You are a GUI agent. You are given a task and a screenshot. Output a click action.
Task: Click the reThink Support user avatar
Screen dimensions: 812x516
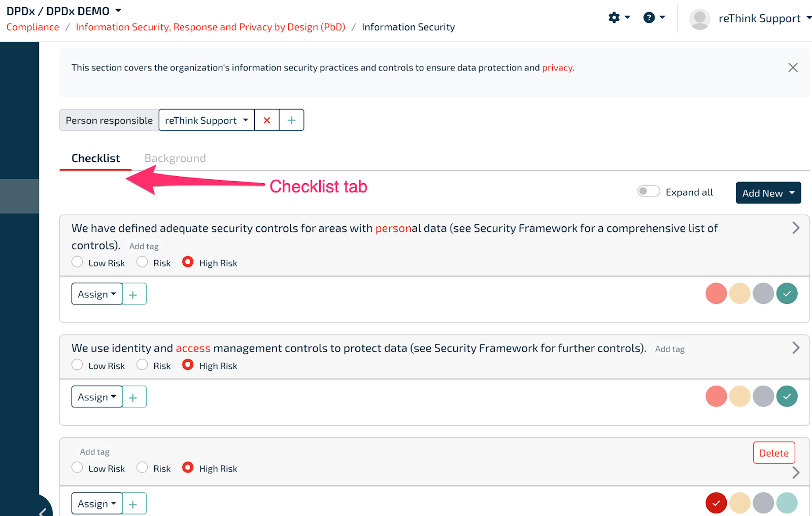(699, 18)
